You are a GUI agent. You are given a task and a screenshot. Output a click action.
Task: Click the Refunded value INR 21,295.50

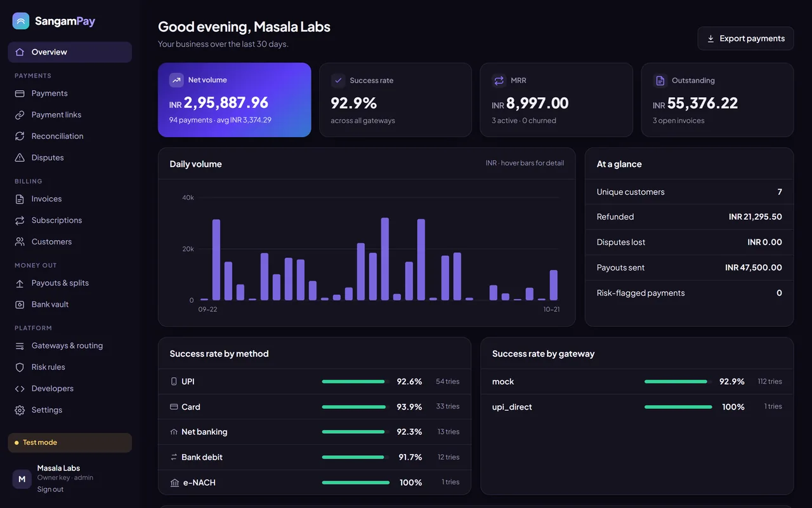[x=756, y=217]
